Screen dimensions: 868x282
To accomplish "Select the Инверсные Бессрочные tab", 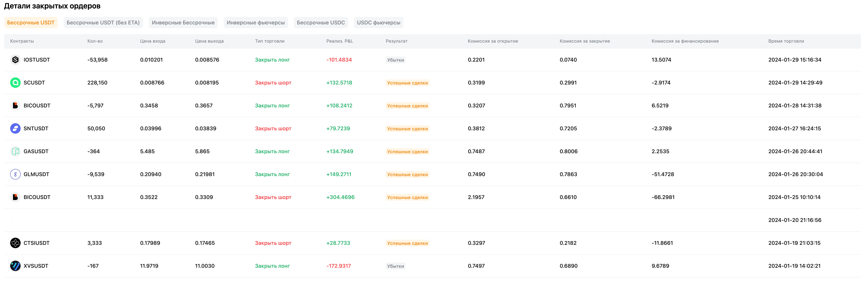I will click(183, 23).
